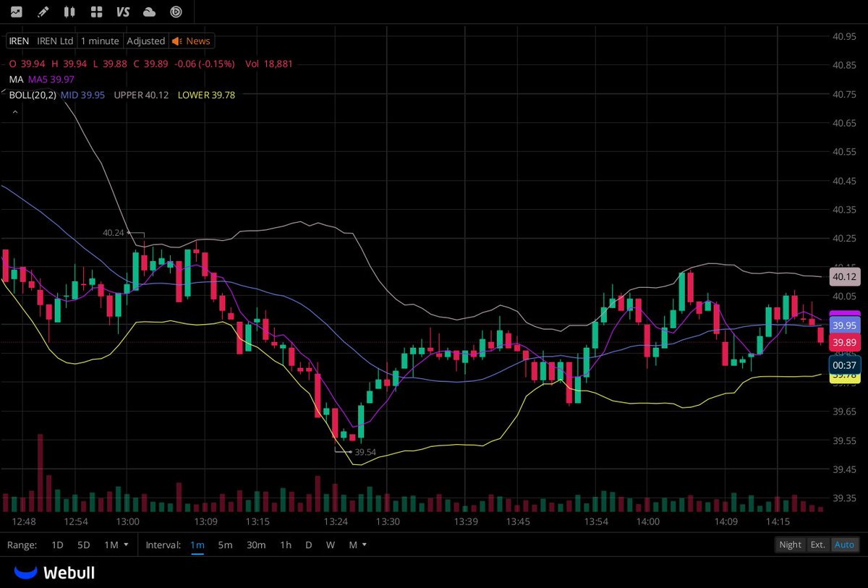Screen dimensions: 868x588
Task: Select the 5m interval
Action: [226, 545]
